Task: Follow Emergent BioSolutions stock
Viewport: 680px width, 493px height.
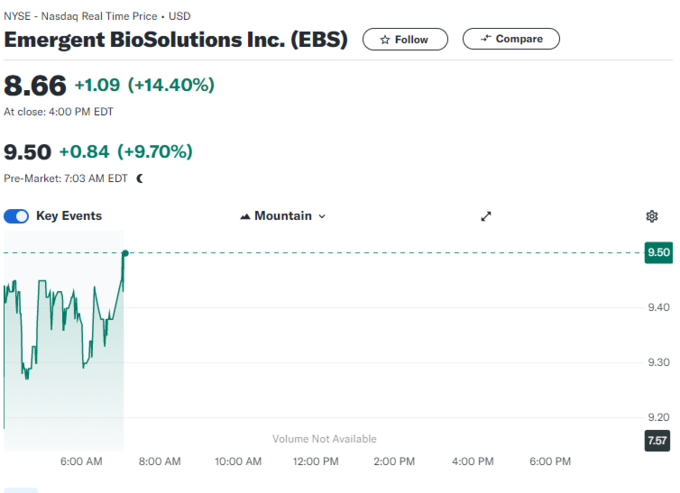Action: point(404,40)
